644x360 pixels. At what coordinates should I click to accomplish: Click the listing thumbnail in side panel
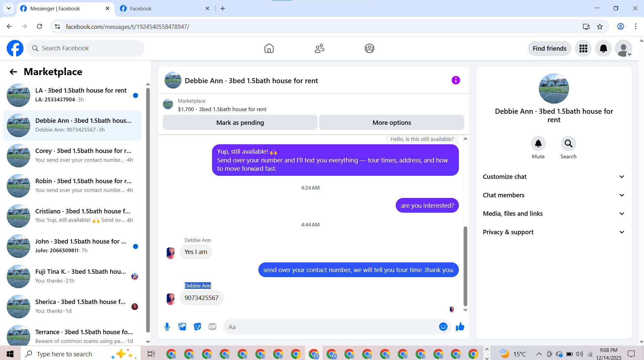pos(554,89)
